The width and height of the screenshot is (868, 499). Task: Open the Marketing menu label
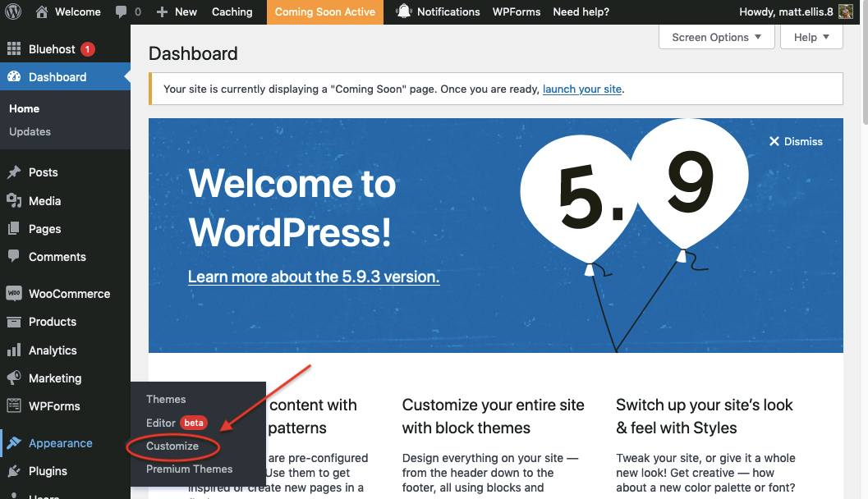click(55, 378)
